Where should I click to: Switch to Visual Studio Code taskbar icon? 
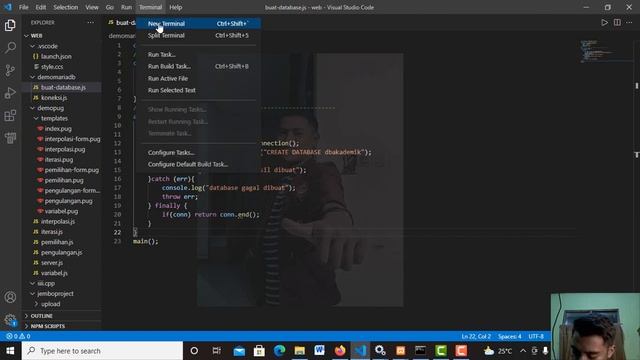pos(360,351)
